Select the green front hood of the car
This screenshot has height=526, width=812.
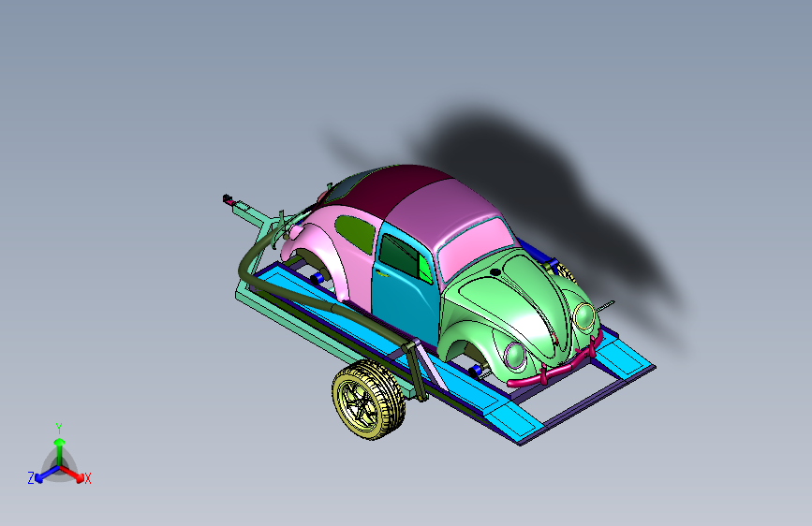(510, 304)
